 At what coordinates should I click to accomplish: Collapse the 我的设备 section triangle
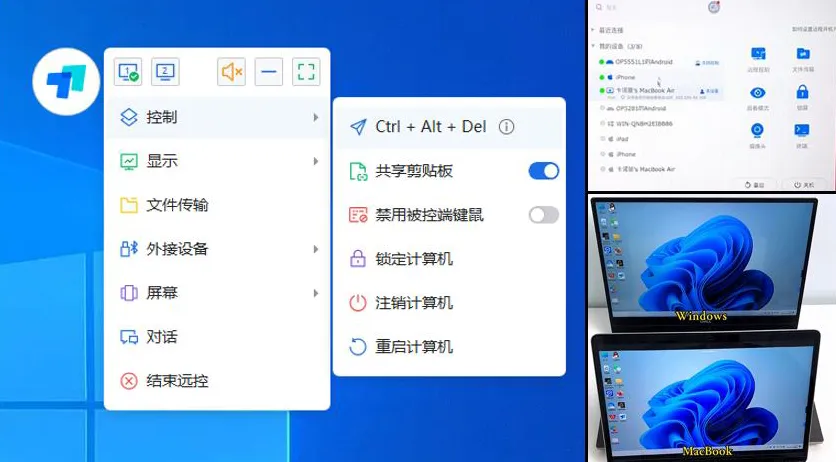593,46
